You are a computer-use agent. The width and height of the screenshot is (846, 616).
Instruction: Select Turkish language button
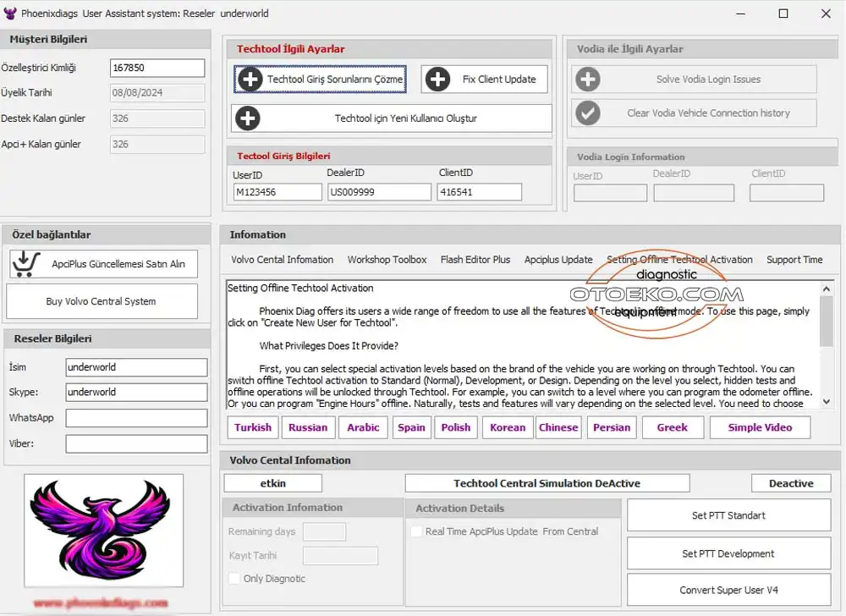pyautogui.click(x=253, y=427)
